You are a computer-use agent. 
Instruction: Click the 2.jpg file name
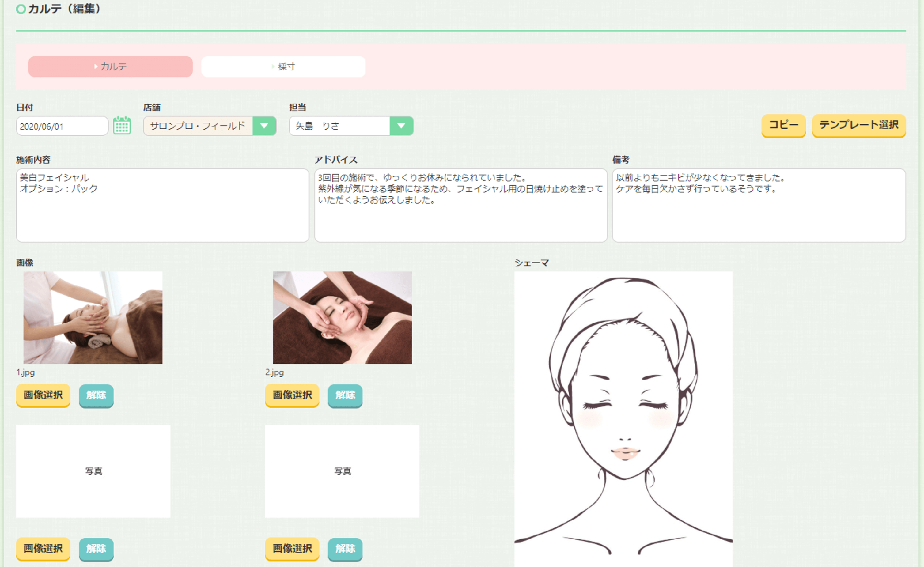click(x=274, y=372)
